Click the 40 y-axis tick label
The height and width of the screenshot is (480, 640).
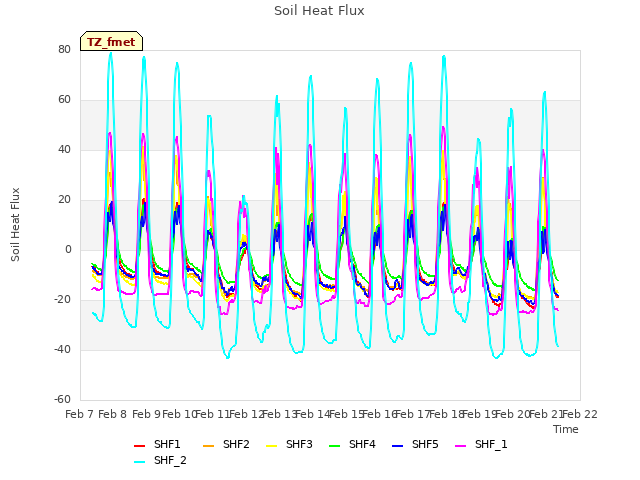click(x=64, y=149)
